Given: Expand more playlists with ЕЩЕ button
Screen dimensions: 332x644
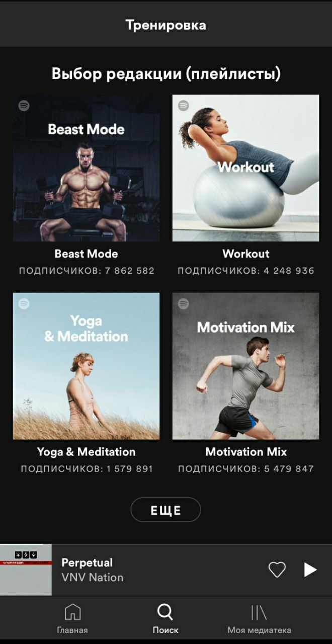Looking at the screenshot, I should [165, 510].
